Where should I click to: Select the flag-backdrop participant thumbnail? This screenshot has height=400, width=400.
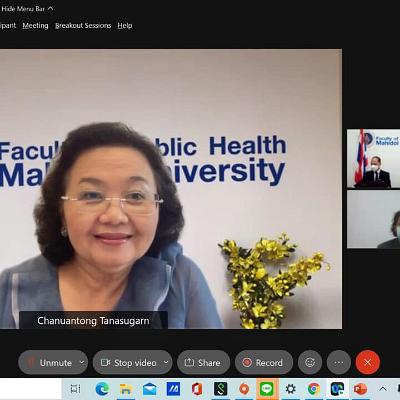click(373, 159)
